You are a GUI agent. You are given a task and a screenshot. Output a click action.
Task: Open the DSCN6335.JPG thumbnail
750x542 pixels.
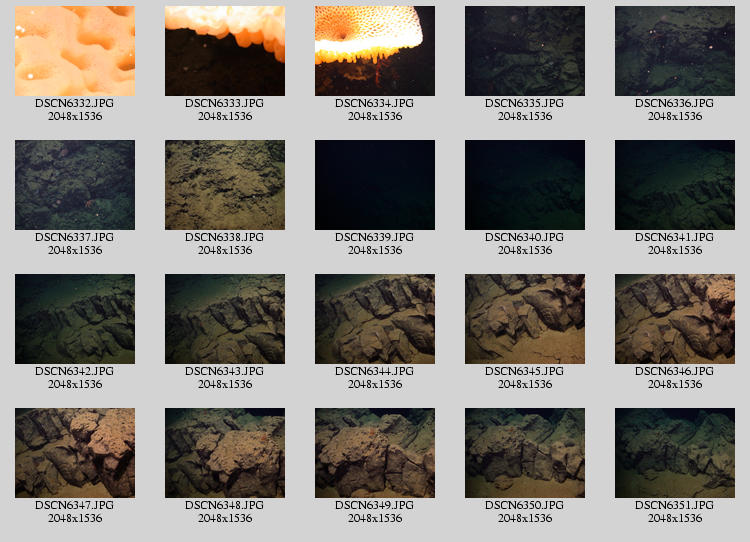coord(525,51)
